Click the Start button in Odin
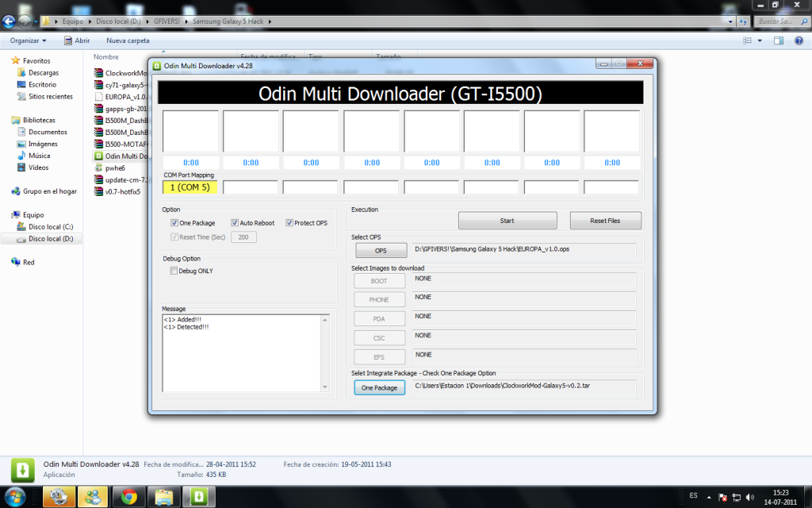This screenshot has width=812, height=508. coord(507,221)
